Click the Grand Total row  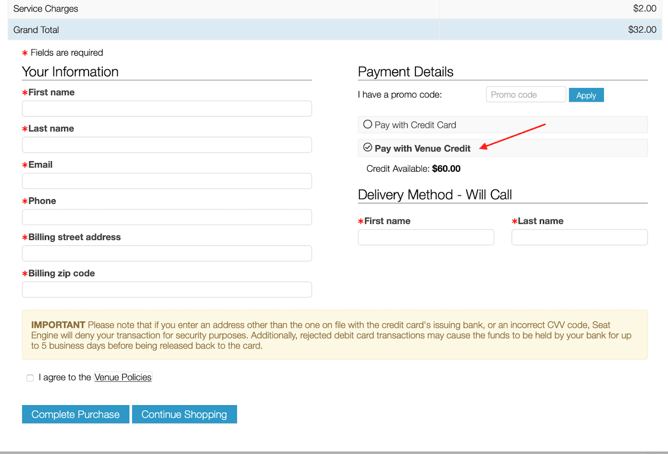pyautogui.click(x=334, y=30)
